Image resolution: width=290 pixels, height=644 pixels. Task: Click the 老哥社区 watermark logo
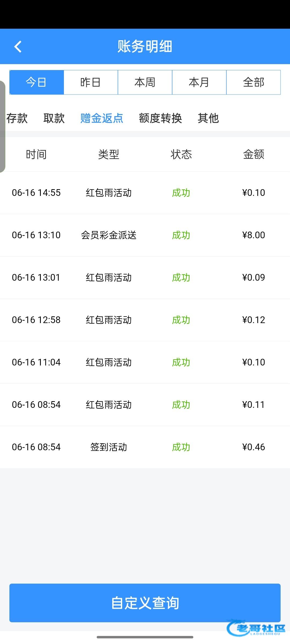pos(256,628)
